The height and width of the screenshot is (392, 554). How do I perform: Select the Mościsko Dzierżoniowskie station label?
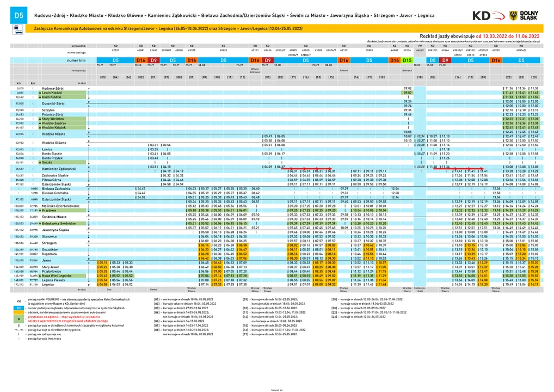coord(60,206)
